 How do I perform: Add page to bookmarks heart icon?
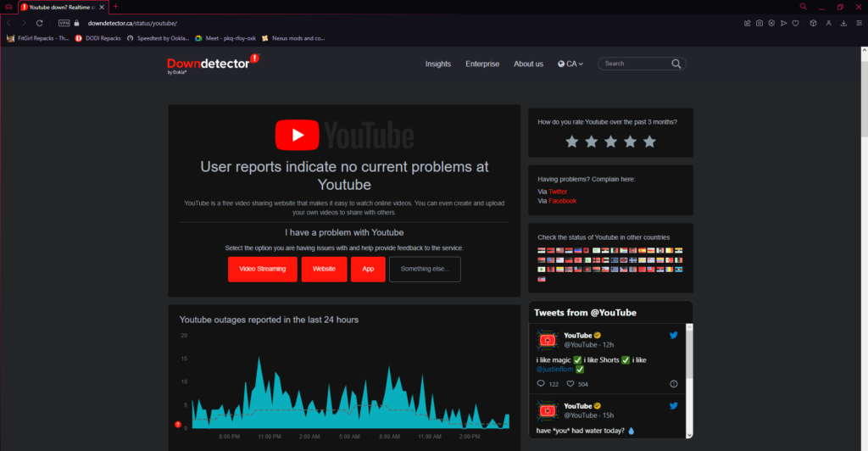[795, 23]
